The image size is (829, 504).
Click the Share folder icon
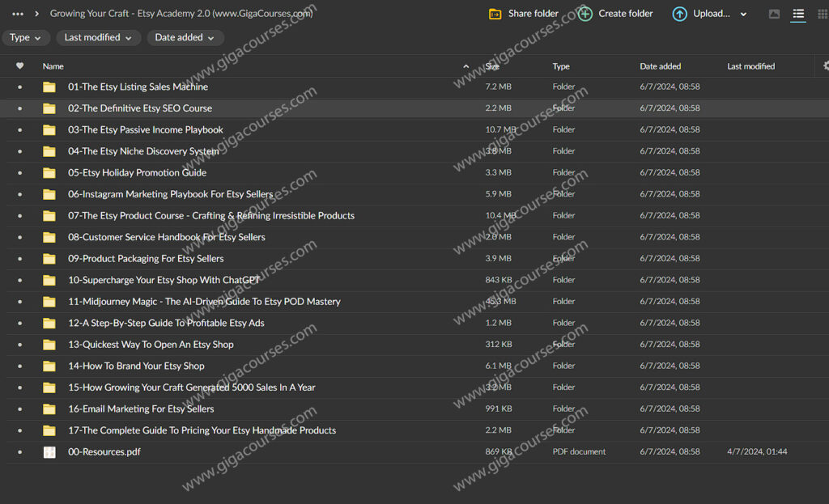[495, 14]
